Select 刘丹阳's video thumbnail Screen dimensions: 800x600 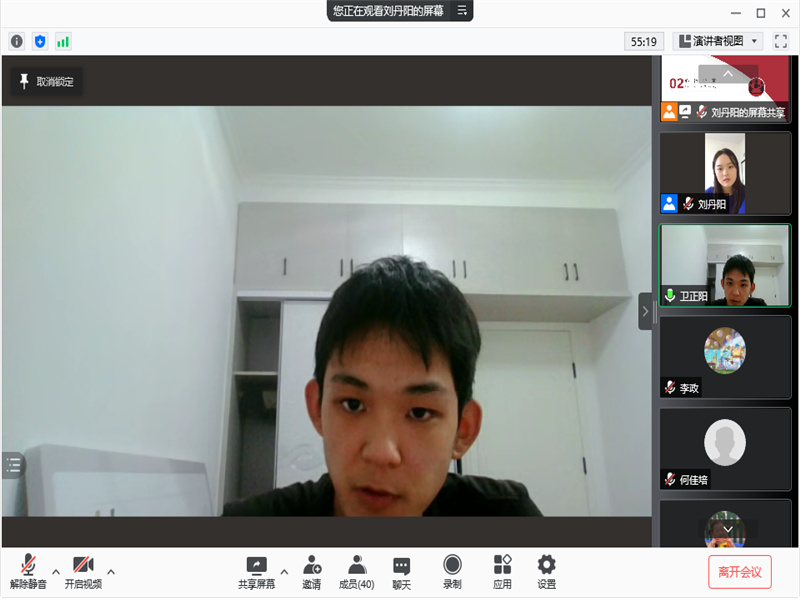[x=725, y=173]
